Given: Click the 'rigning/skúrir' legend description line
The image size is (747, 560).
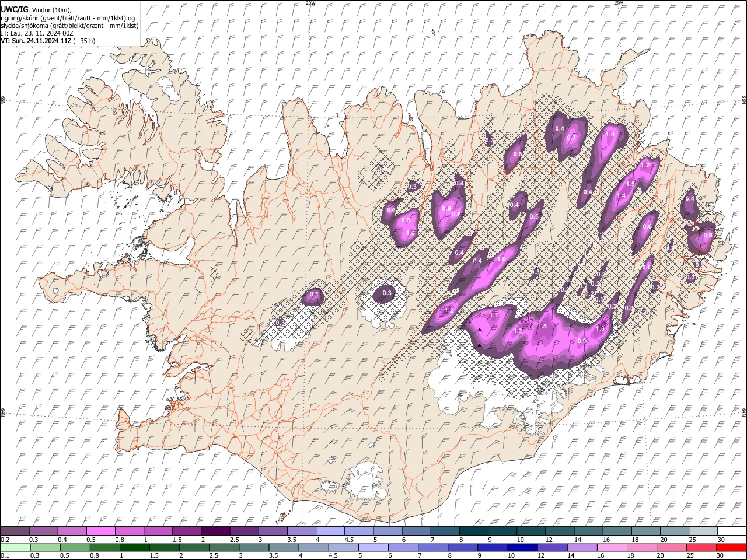Looking at the screenshot, I should point(68,18).
